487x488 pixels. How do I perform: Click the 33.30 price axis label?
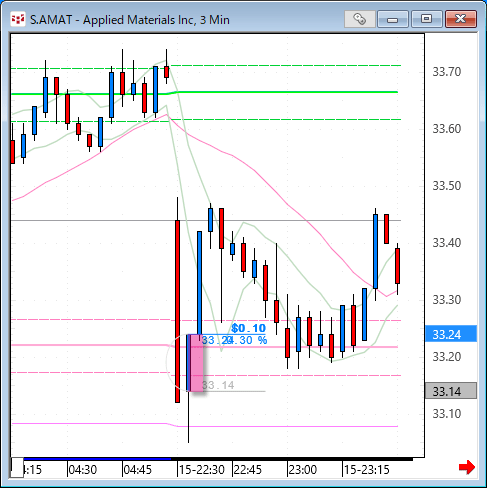pos(447,300)
